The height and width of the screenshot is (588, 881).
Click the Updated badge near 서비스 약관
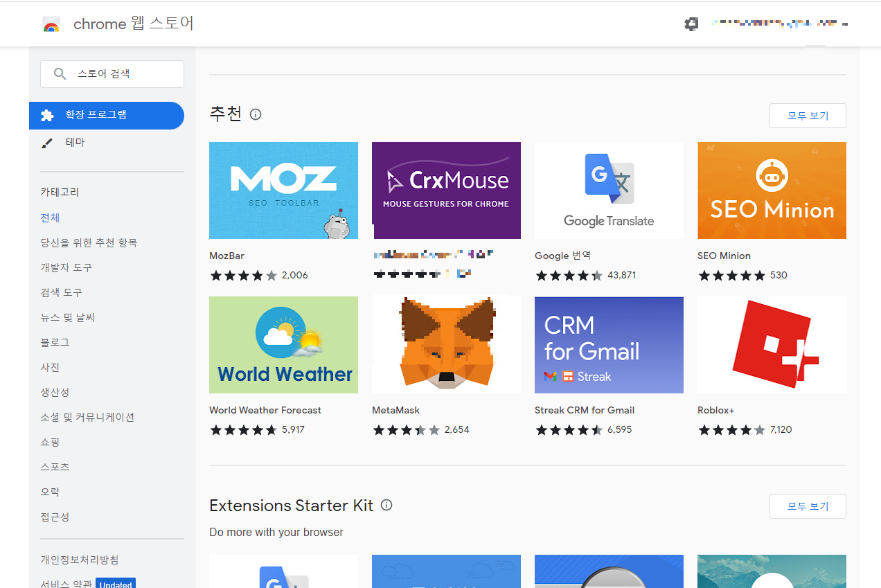point(116,584)
